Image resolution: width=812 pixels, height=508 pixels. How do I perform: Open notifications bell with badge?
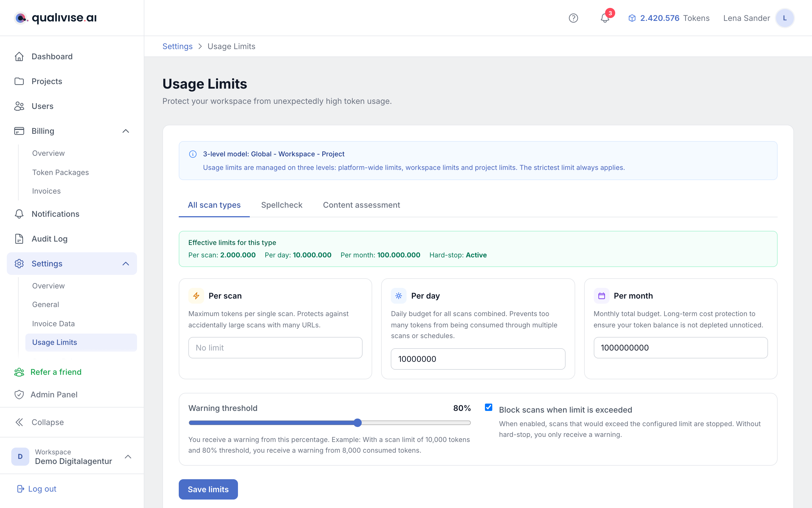pos(605,17)
